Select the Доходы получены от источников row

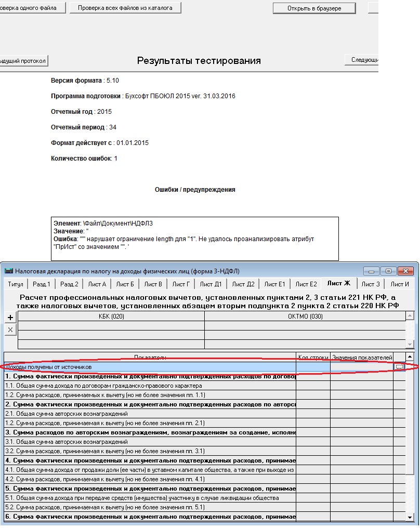(150, 367)
